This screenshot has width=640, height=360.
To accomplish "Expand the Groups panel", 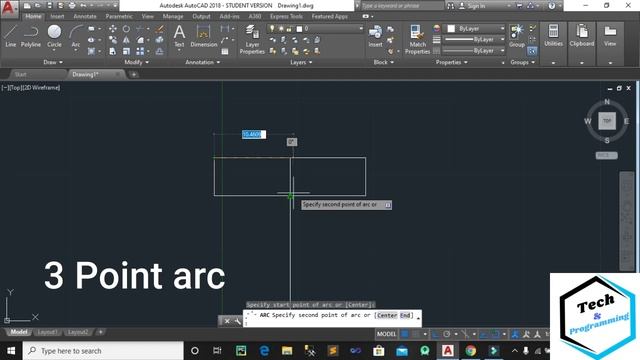I will [x=522, y=62].
